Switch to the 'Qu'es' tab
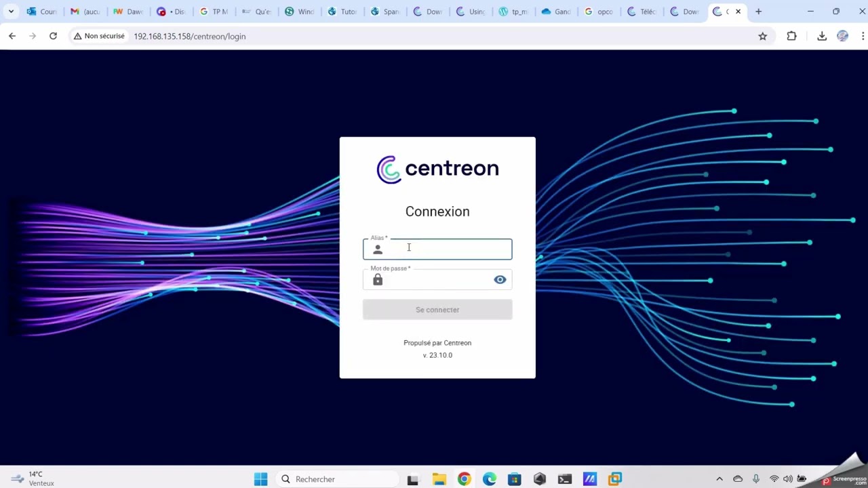 click(256, 12)
